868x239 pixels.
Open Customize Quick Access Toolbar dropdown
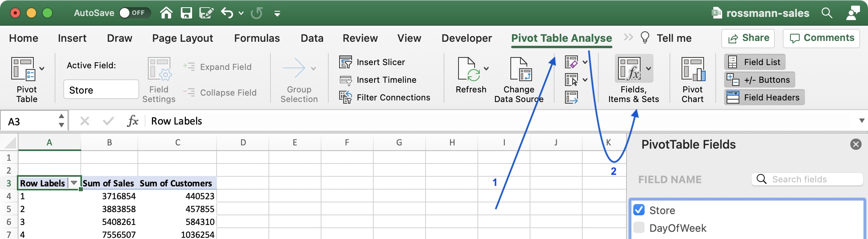(x=277, y=13)
